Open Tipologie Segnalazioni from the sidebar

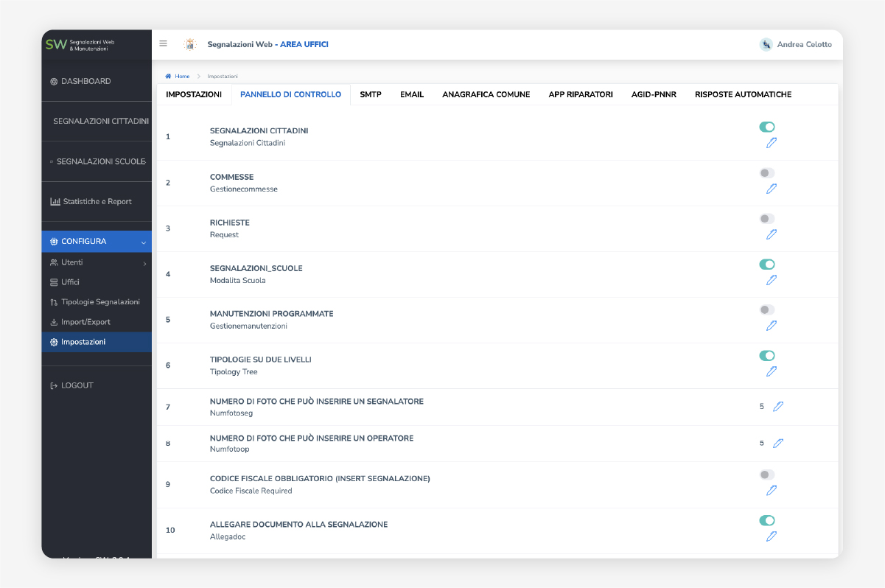(100, 302)
